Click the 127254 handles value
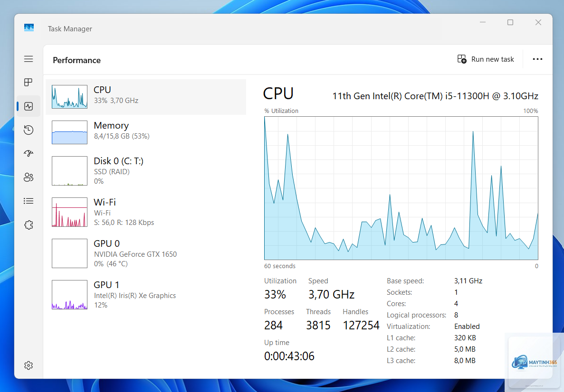Image resolution: width=564 pixels, height=392 pixels. point(361,326)
